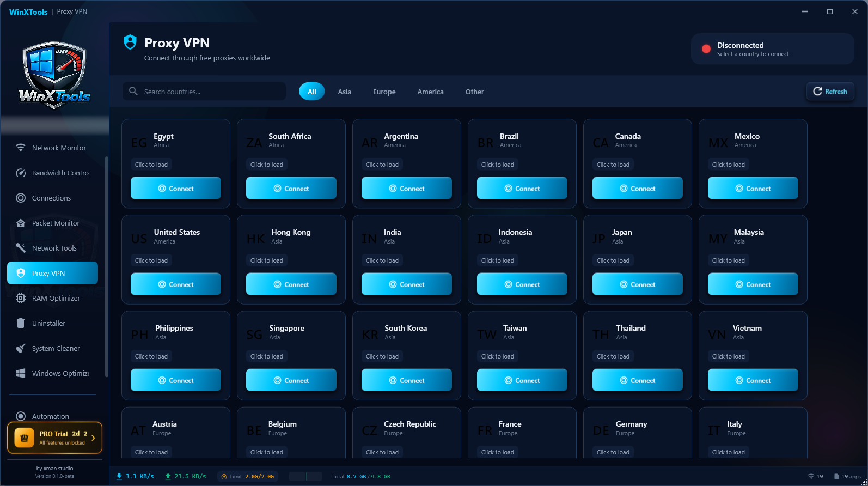Connect to the Egypt proxy
868x486 pixels.
(176, 189)
